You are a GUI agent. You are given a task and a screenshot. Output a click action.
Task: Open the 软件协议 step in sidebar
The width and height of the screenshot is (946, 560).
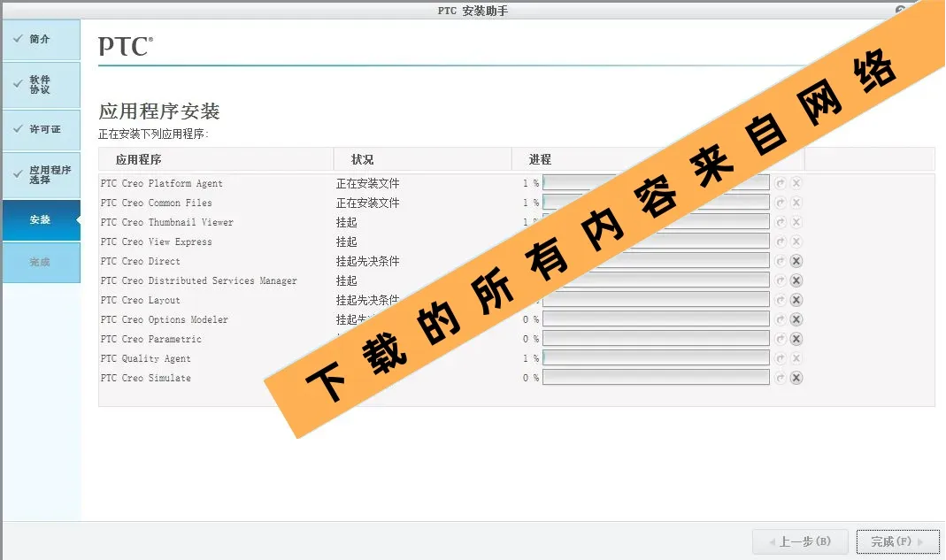[x=42, y=84]
